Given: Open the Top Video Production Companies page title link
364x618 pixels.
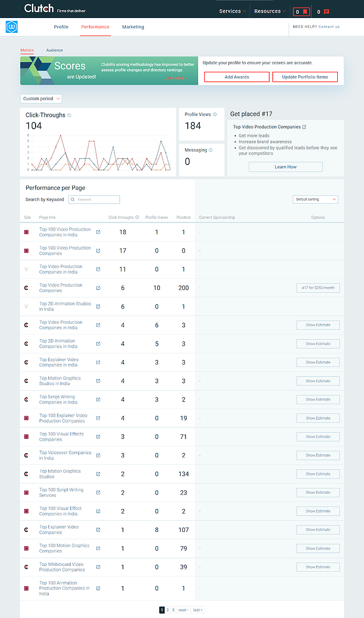Looking at the screenshot, I should tap(61, 288).
